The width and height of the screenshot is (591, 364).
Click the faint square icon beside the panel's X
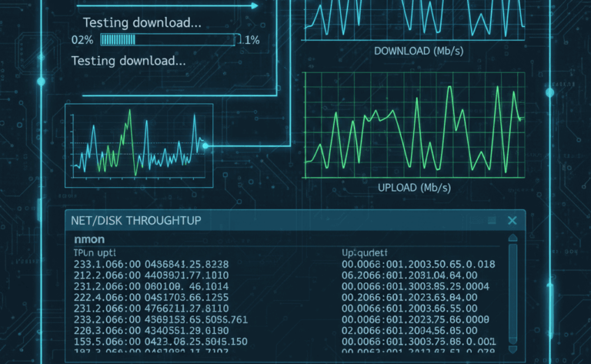tap(492, 220)
